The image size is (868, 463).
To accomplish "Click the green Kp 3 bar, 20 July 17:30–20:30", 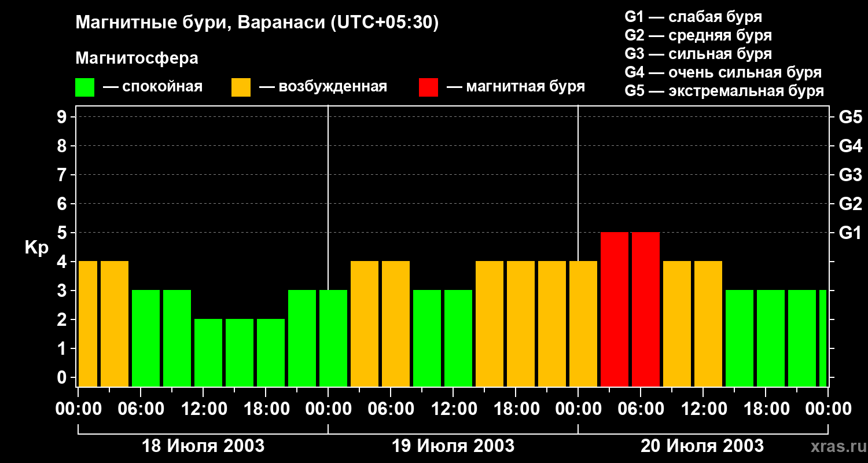I will (771, 338).
